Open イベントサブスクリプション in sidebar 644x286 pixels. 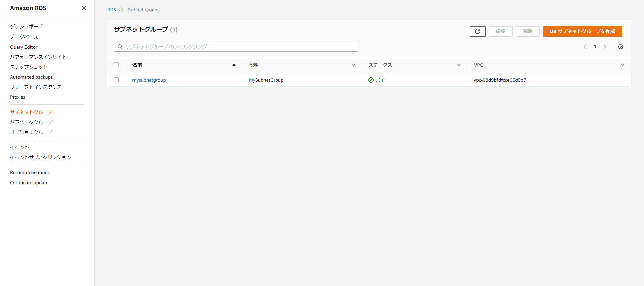pos(41,157)
